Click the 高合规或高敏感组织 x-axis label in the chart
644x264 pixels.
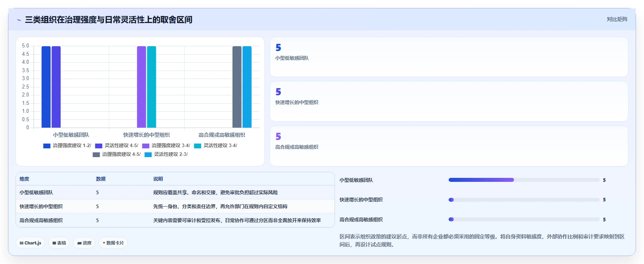pyautogui.click(x=222, y=135)
